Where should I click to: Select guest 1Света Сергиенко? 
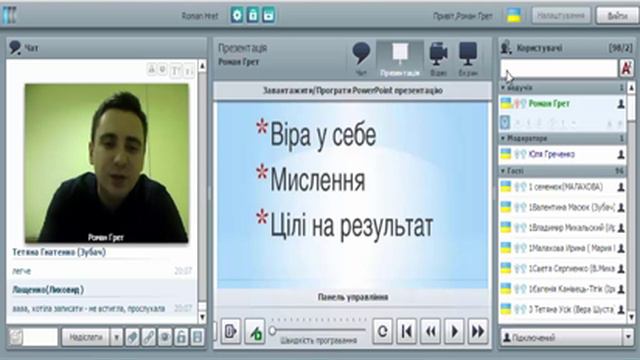(562, 269)
